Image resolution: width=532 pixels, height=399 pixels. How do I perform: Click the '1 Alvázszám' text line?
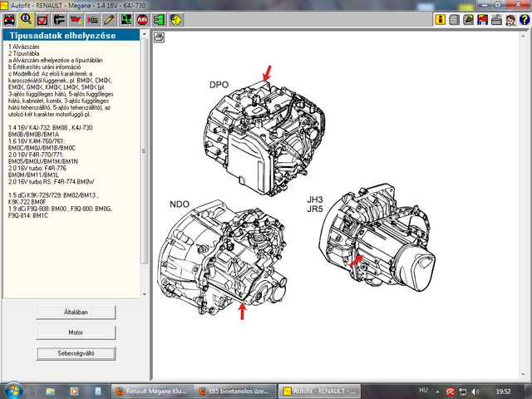click(24, 47)
